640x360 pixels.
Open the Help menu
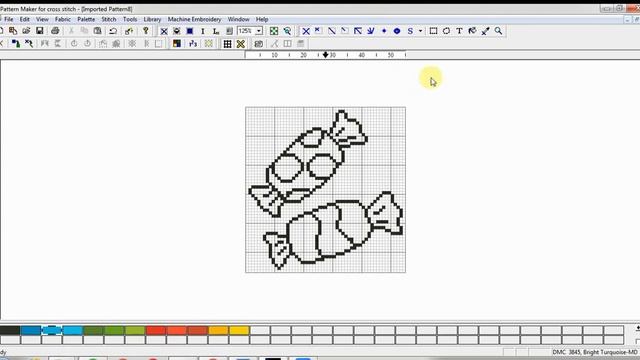click(x=262, y=19)
